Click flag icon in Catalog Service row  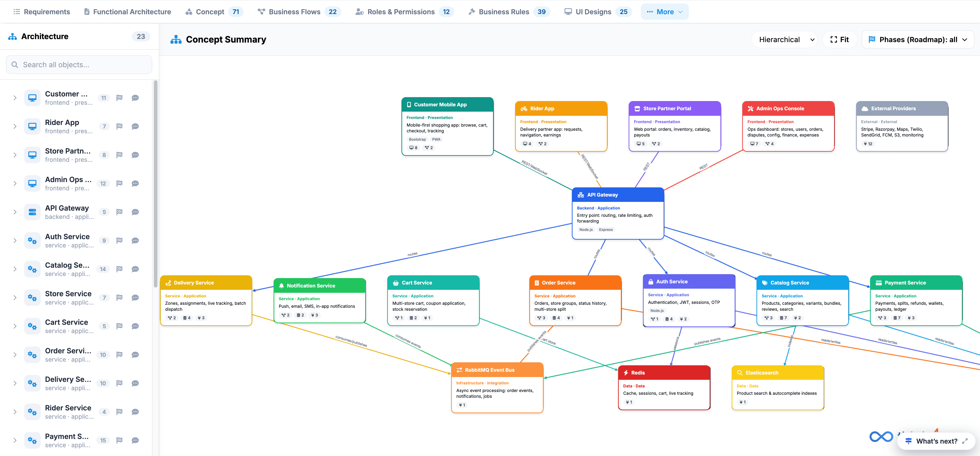coord(119,269)
